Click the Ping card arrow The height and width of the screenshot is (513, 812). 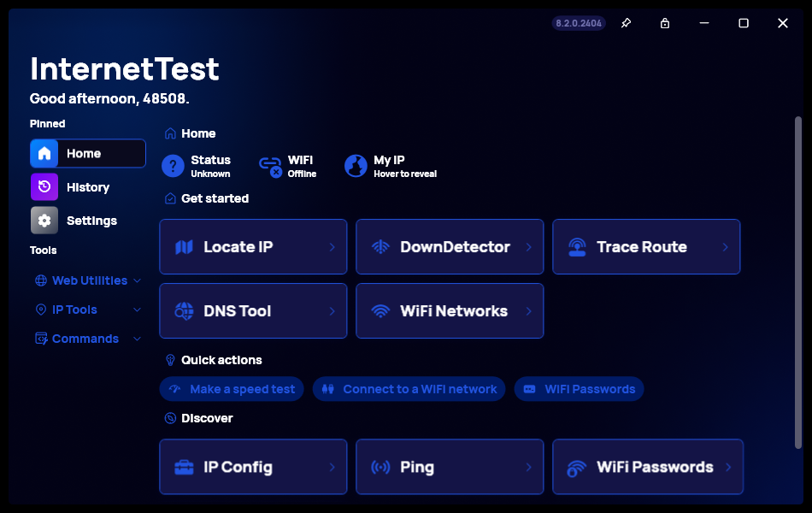click(529, 468)
